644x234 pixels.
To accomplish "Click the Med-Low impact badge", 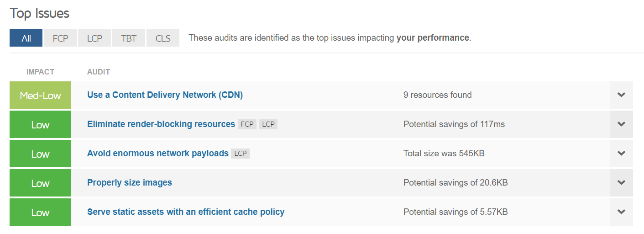I will click(40, 96).
